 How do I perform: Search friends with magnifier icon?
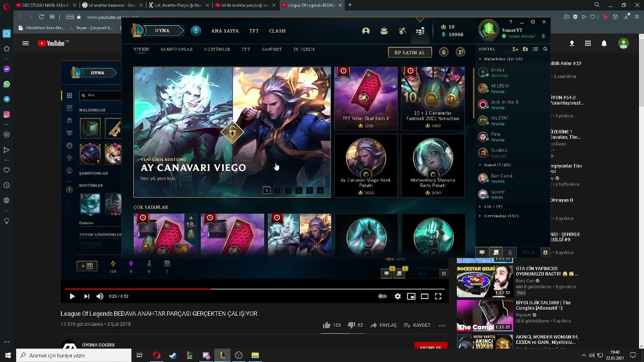(545, 49)
